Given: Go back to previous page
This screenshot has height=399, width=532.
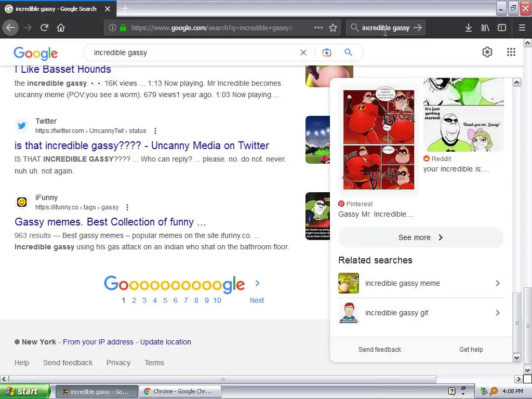Looking at the screenshot, I should pos(10,28).
